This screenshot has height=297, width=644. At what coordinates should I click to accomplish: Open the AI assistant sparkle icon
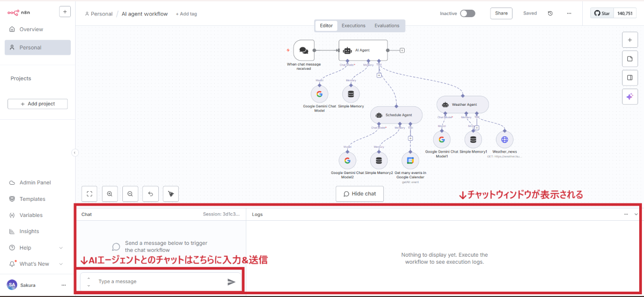coord(630,96)
